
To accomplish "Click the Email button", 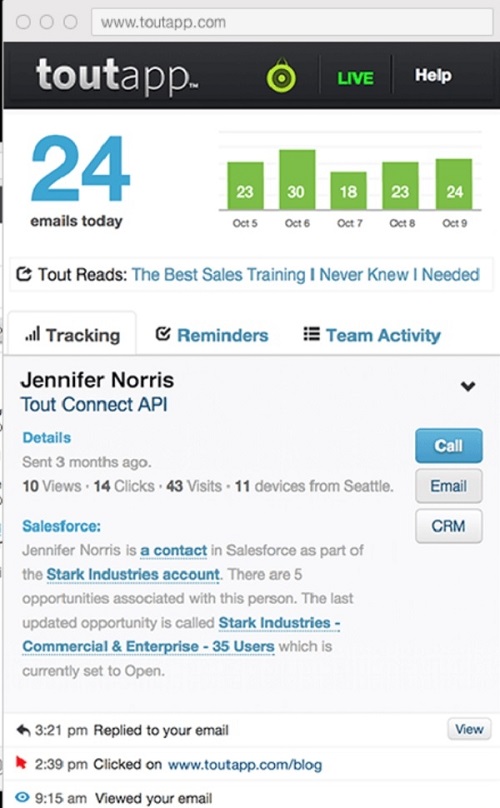I will point(449,486).
